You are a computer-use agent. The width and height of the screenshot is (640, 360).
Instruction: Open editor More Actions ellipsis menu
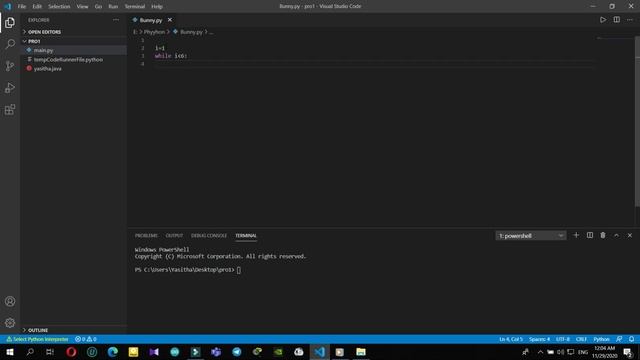(630, 20)
